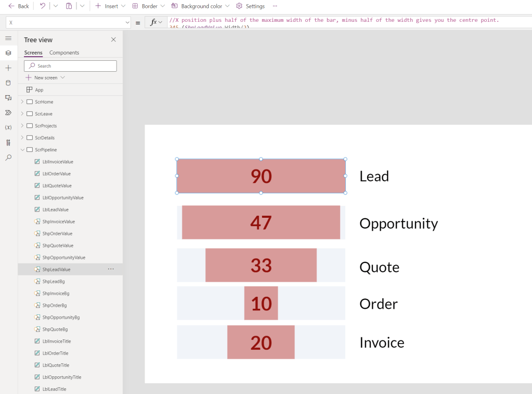The image size is (532, 394).
Task: Open the Advanced tools icon
Action: (8, 142)
